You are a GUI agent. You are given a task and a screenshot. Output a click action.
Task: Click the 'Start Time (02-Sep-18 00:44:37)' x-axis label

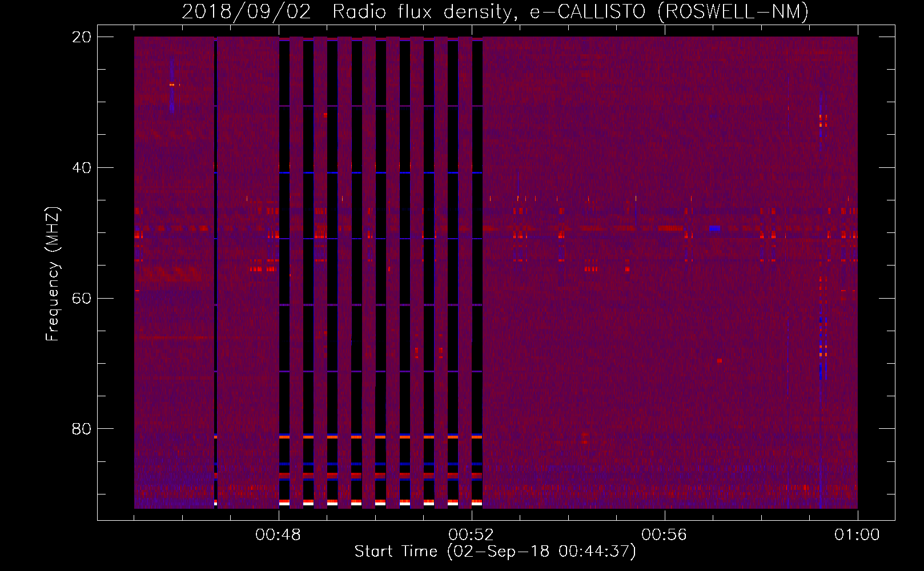click(x=495, y=552)
